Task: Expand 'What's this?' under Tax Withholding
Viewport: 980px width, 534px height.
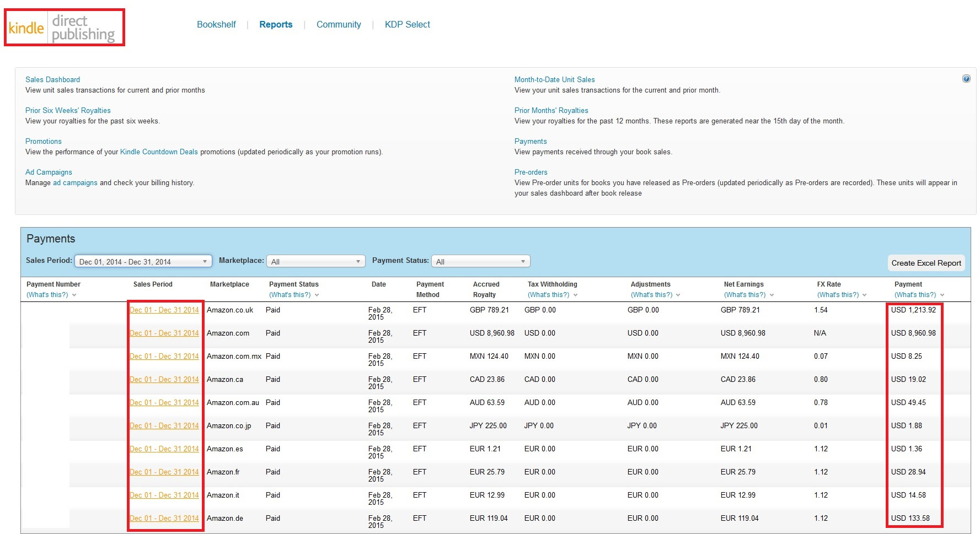Action: coord(553,295)
